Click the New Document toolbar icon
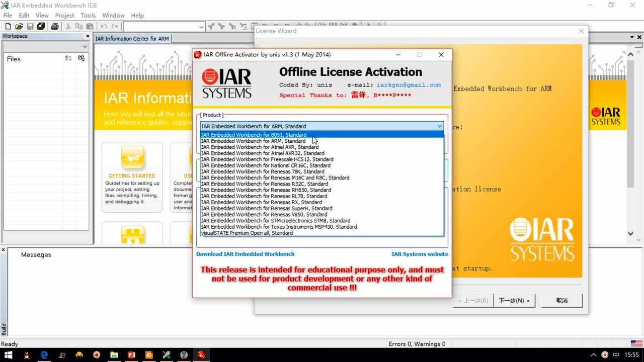 click(x=8, y=26)
